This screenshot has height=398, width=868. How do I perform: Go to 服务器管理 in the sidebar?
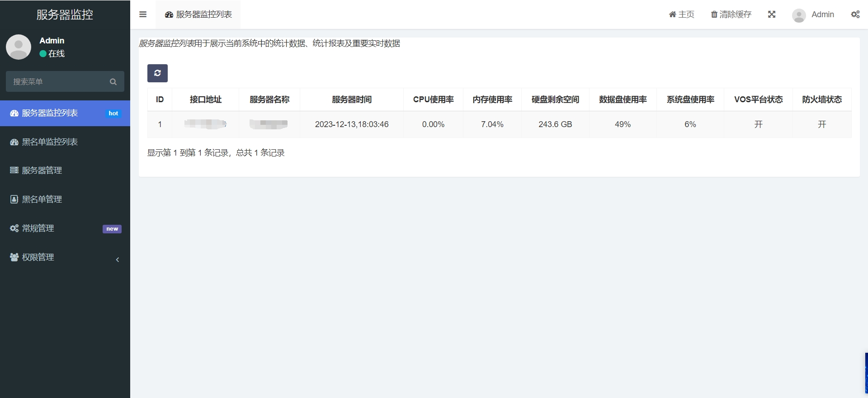click(65, 171)
